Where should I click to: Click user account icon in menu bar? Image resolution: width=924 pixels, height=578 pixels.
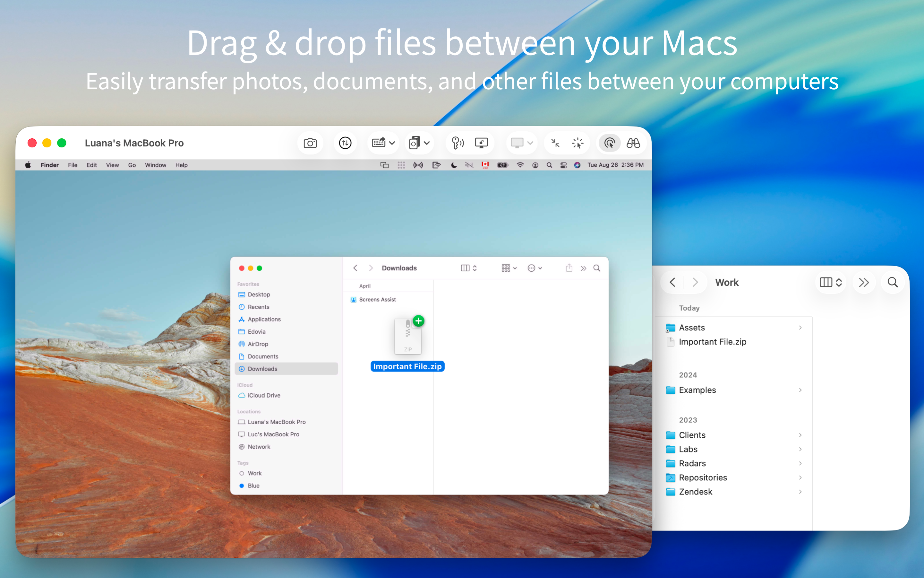click(x=535, y=165)
